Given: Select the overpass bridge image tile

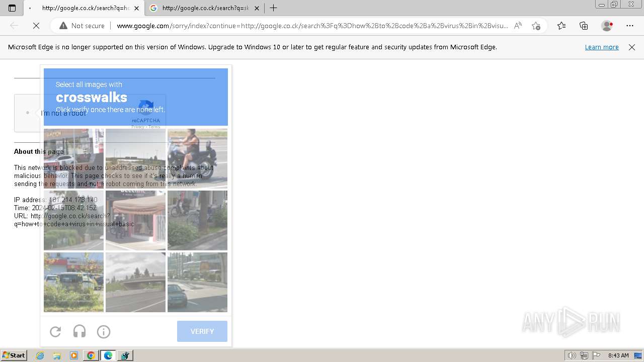Looking at the screenshot, I should 135,282.
